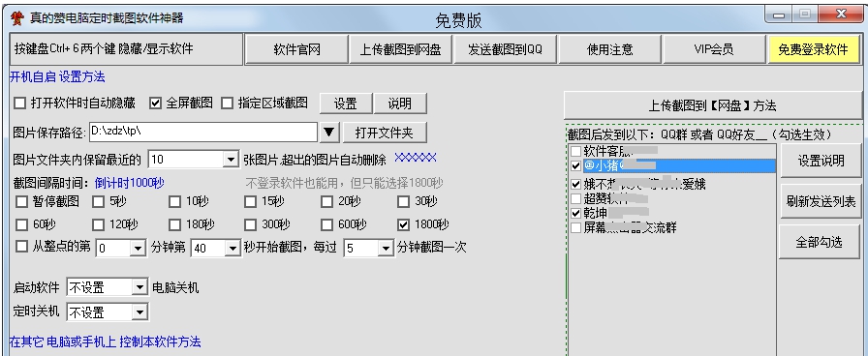The width and height of the screenshot is (868, 356).
Task: Toggle 全屏截图 checkbox
Action: click(156, 103)
